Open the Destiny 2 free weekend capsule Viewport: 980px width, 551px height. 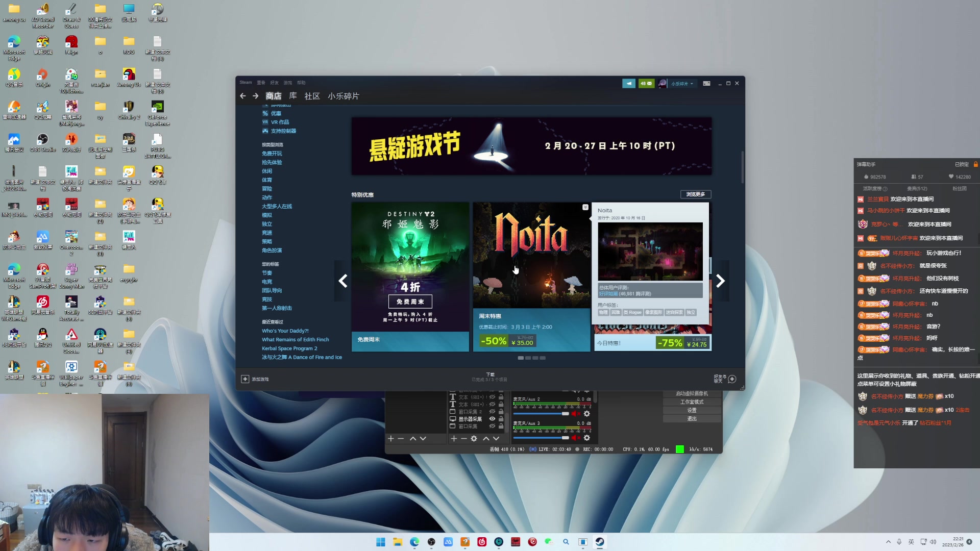point(410,277)
